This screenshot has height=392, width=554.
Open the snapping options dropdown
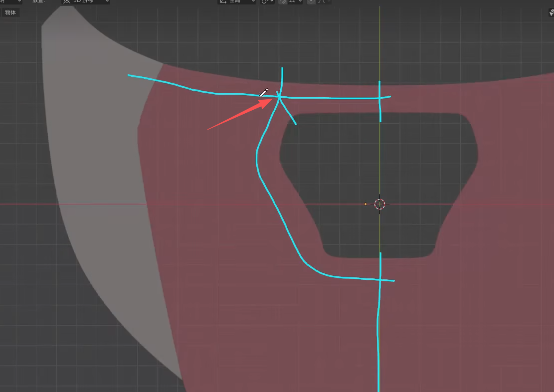(x=295, y=1)
